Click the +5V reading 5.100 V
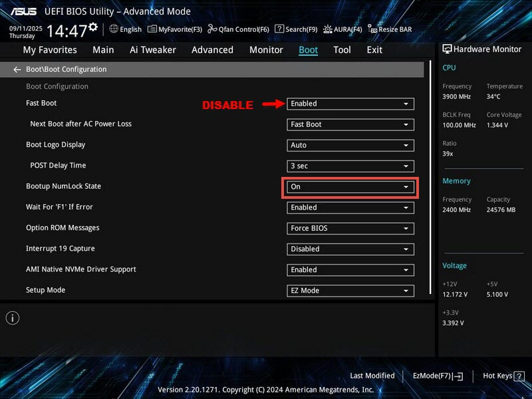The image size is (532, 399). (x=497, y=295)
